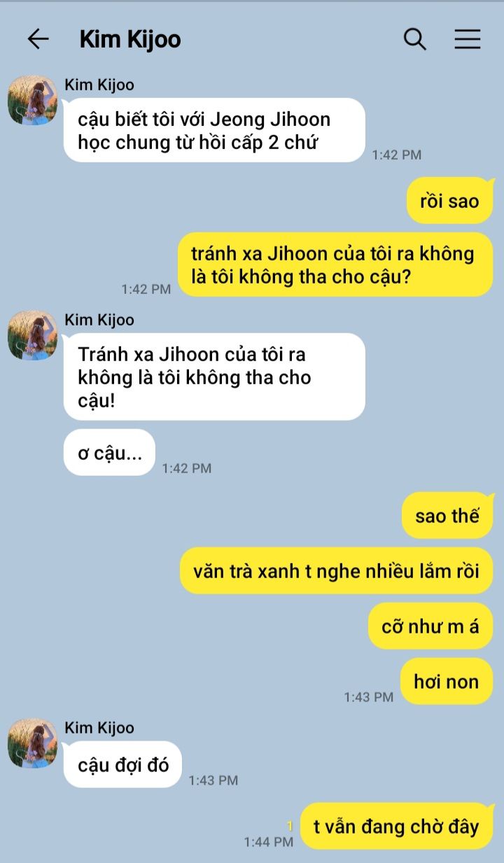504x863 pixels.
Task: Select the 'rồi sao' yellow bubble
Action: point(449,201)
